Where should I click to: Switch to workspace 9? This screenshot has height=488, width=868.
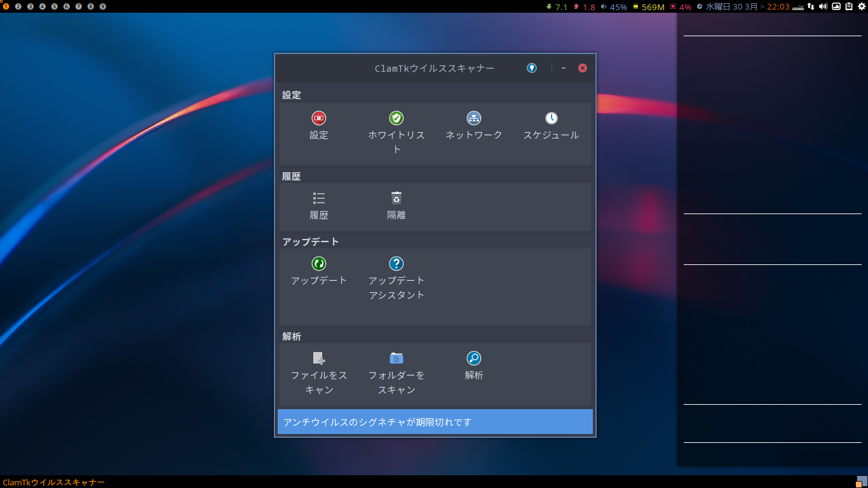(103, 6)
